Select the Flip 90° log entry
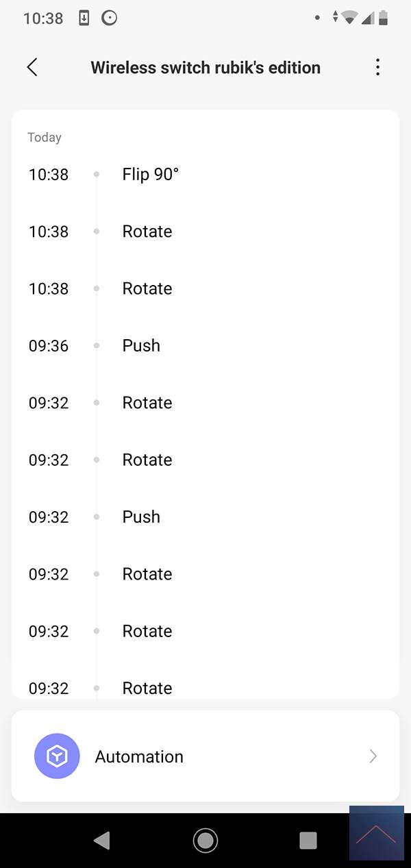This screenshot has height=868, width=411. [150, 174]
